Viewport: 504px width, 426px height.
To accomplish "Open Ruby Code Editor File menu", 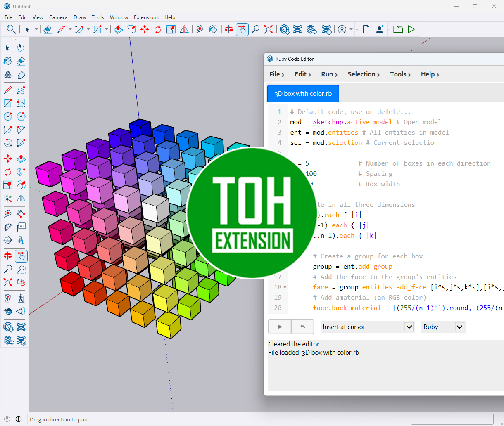I will [276, 74].
